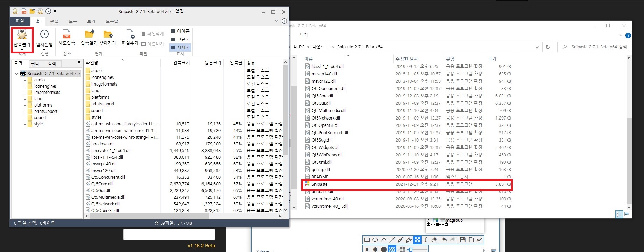
Task: Sort ALZip list by 파일명 column
Action: click(122, 63)
